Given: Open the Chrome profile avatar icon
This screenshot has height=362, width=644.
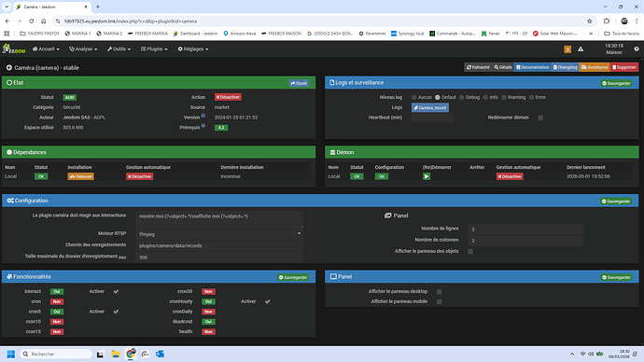Looking at the screenshot, I should (624, 21).
